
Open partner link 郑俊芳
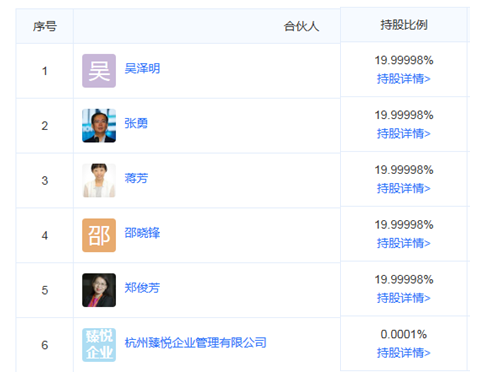pyautogui.click(x=142, y=288)
